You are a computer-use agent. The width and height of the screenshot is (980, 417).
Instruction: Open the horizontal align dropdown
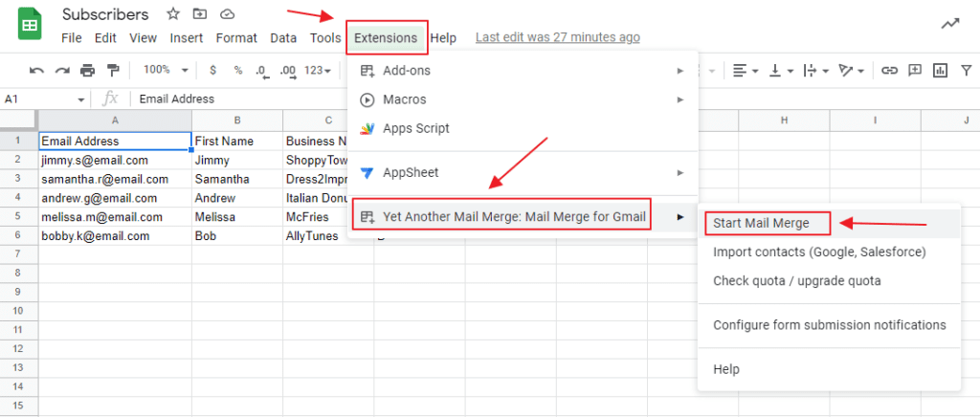pyautogui.click(x=746, y=71)
